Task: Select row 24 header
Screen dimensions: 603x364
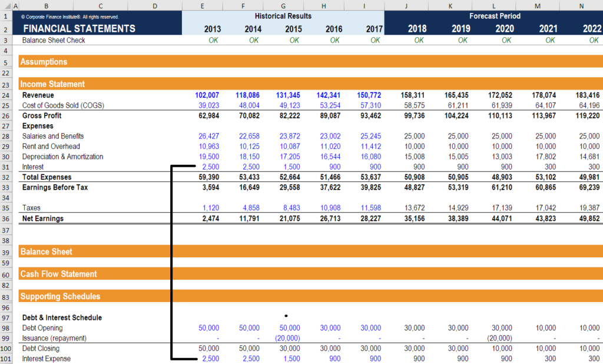Action: click(6, 95)
